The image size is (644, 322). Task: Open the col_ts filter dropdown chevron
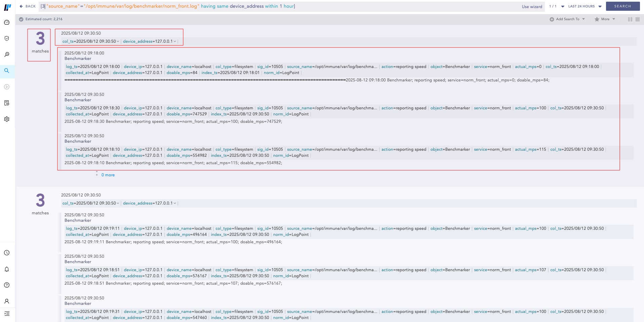(118, 41)
